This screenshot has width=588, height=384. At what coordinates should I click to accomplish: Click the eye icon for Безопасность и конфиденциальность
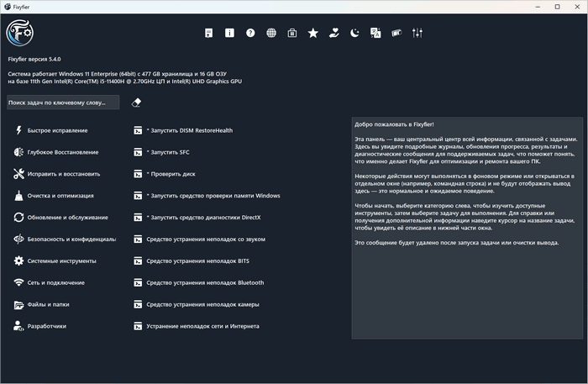tap(18, 239)
